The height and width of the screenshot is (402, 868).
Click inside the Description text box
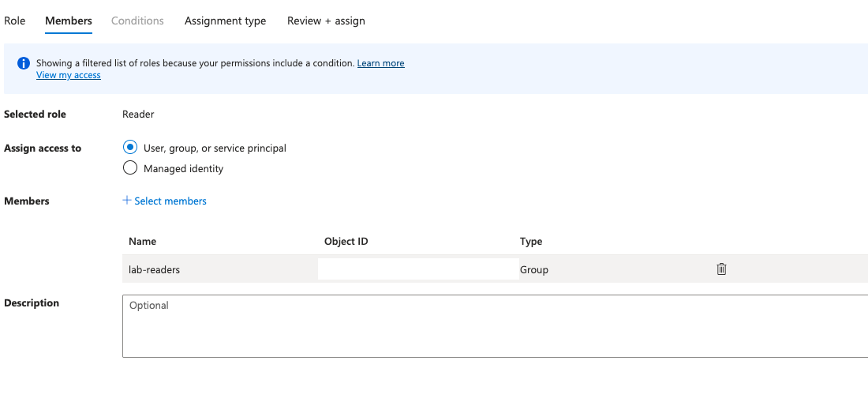tap(495, 326)
